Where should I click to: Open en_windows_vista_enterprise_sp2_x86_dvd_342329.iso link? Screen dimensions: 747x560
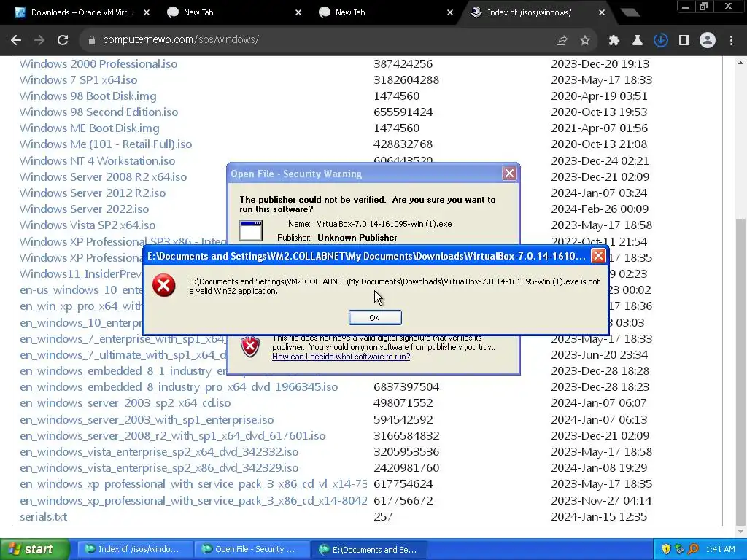[x=159, y=468]
